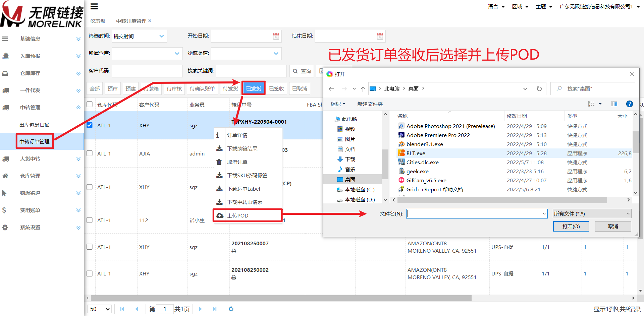Open the 组织 menu in file dialog
The width and height of the screenshot is (644, 316).
(x=338, y=104)
